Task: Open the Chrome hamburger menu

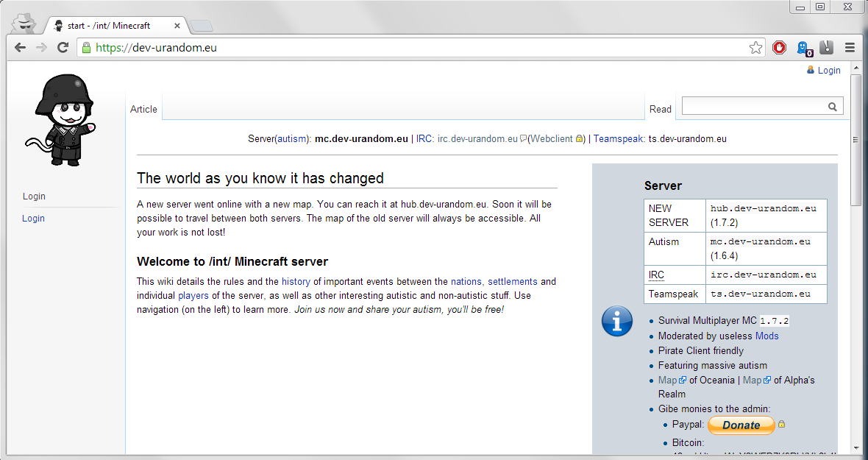Action: (x=850, y=48)
